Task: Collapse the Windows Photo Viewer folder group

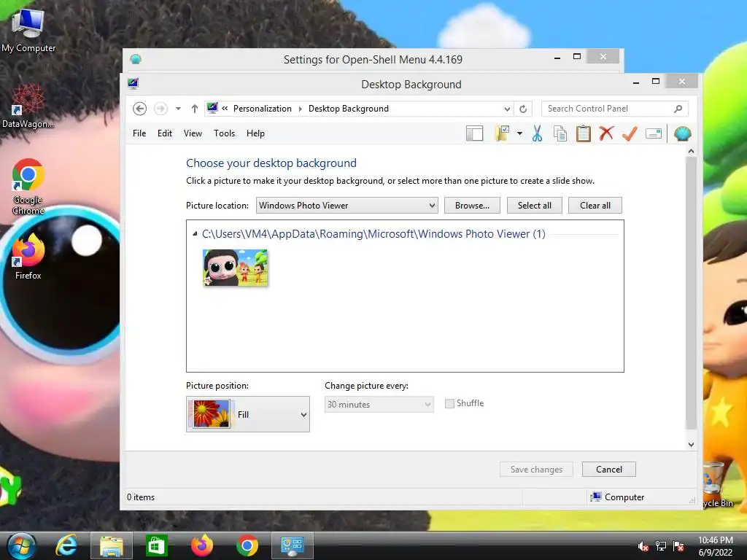Action: tap(195, 234)
